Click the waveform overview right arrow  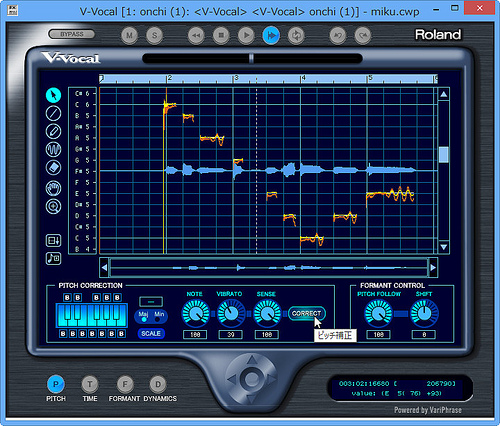[x=433, y=267]
